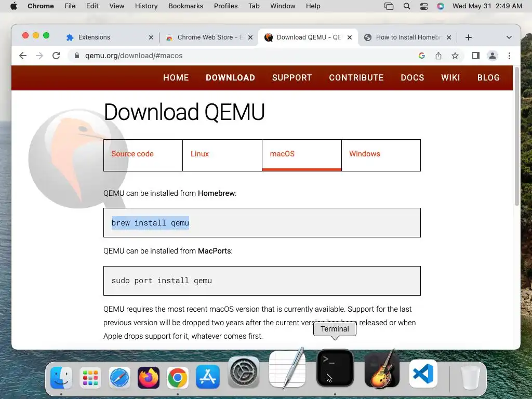Click the 'sudo port install qemu' command

pyautogui.click(x=162, y=281)
